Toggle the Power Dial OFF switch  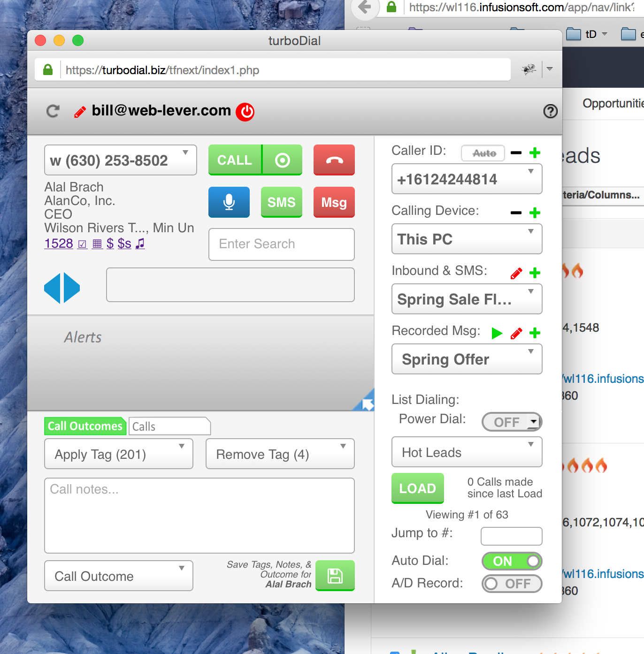[512, 422]
